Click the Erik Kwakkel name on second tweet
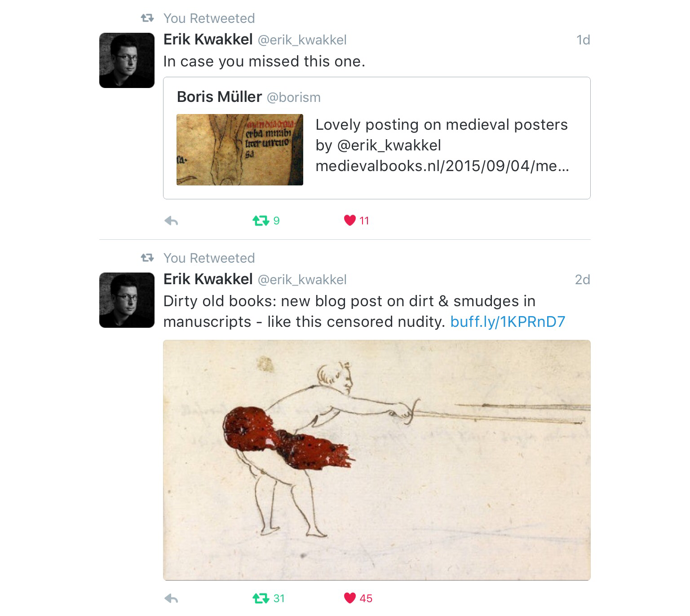This screenshot has width=690, height=616. tap(208, 279)
